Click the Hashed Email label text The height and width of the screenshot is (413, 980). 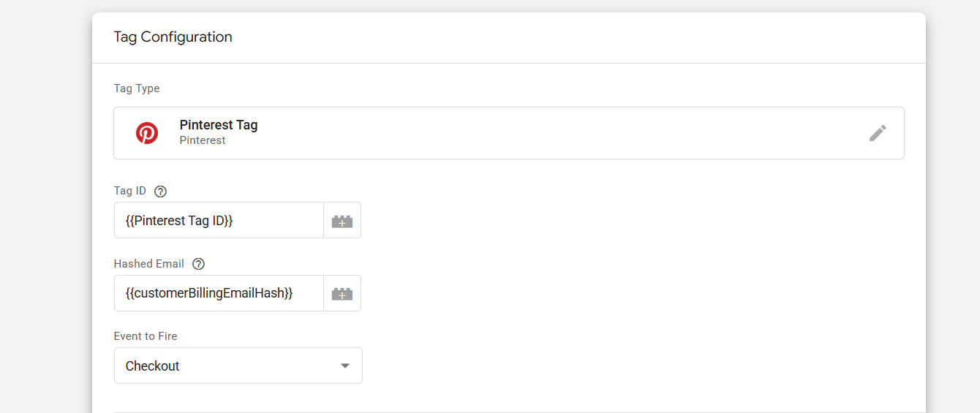[149, 264]
